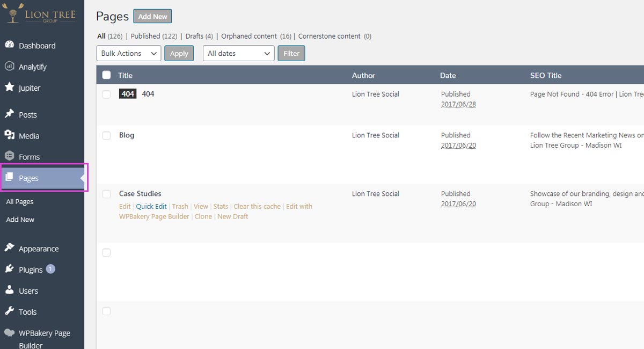Open the Blog page title link
The image size is (644, 349).
click(127, 135)
